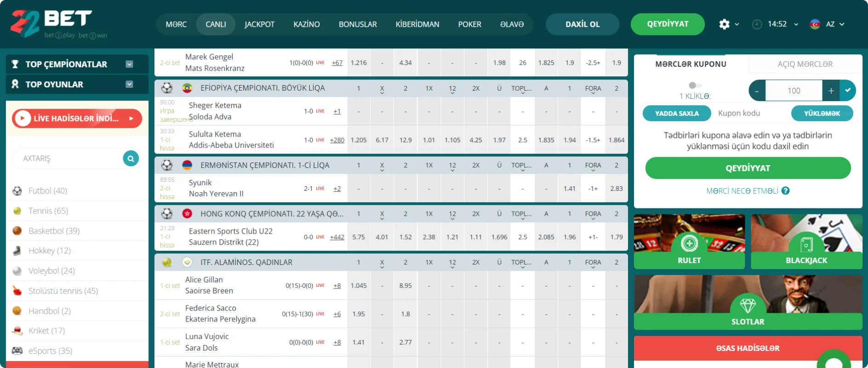Screen dimensions: 868x368
Task: Open the Mərc menu item
Action: coord(176,24)
